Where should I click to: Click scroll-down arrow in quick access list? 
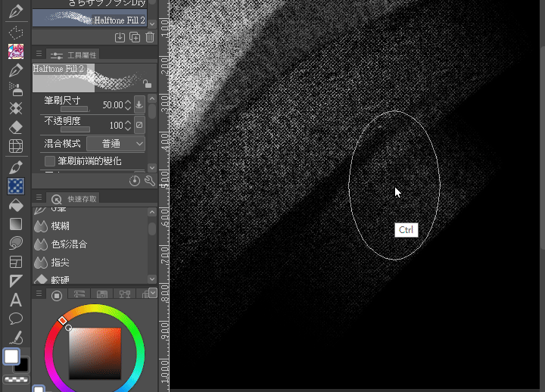tap(152, 278)
